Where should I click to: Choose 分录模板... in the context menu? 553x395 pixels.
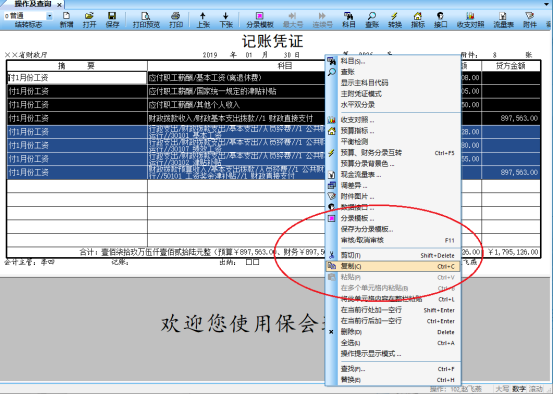394,219
